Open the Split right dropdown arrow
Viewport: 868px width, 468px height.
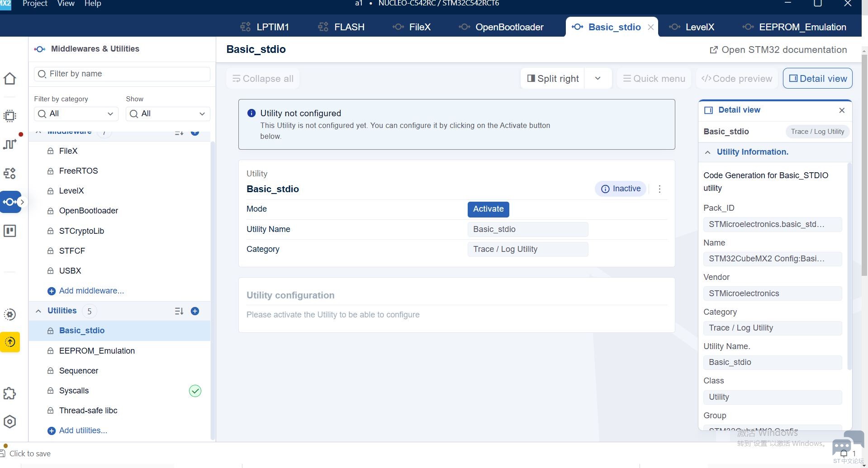[x=598, y=79]
